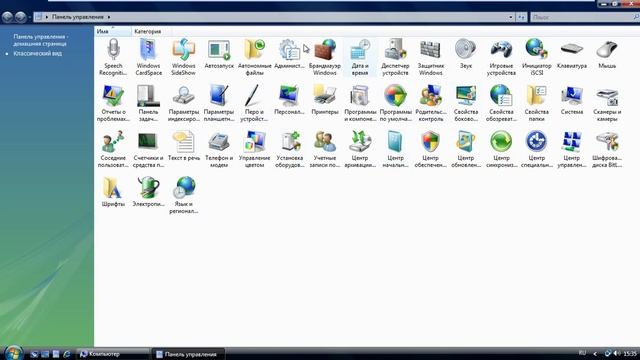This screenshot has height=360, width=640.
Task: Open Windows SideShow
Action: pos(183,57)
